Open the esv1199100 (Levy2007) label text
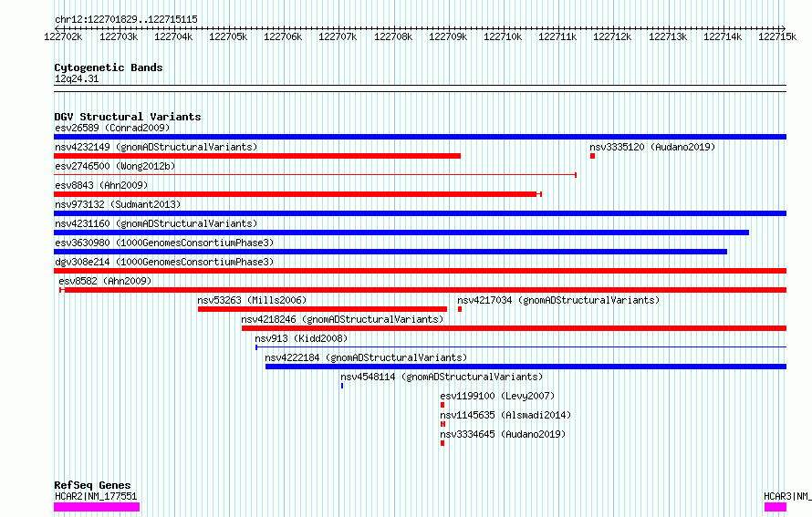Screen dimensions: 812x517 pyautogui.click(x=497, y=396)
